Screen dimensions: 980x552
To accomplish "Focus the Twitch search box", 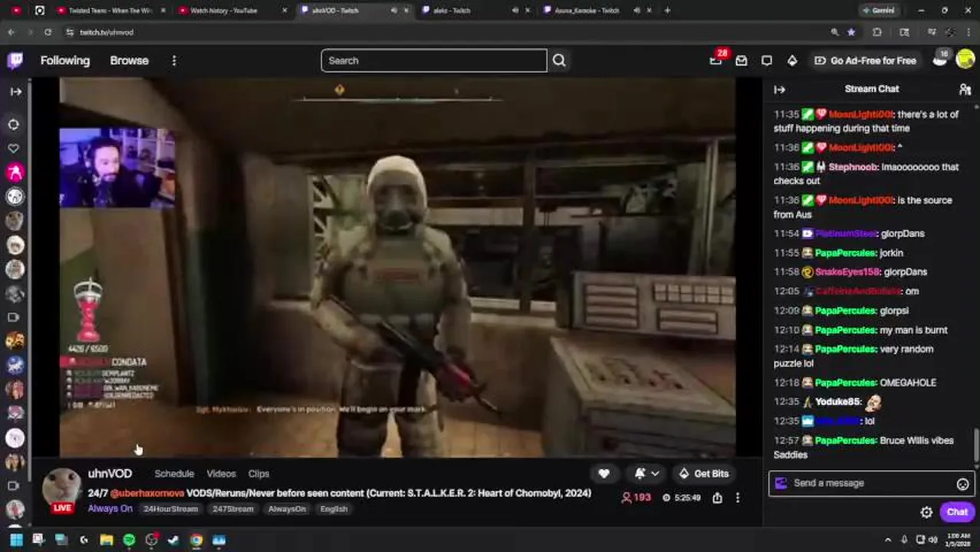I will [434, 61].
